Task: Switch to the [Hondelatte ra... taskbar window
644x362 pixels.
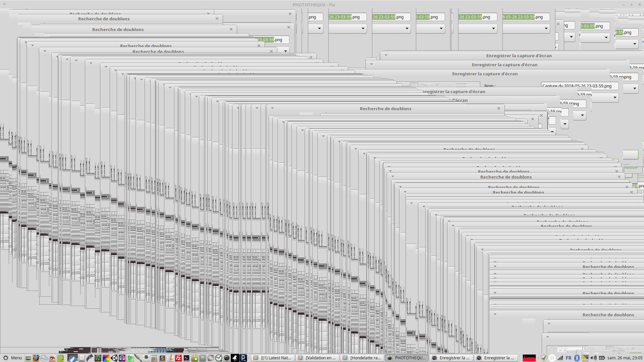Action: pos(362,358)
